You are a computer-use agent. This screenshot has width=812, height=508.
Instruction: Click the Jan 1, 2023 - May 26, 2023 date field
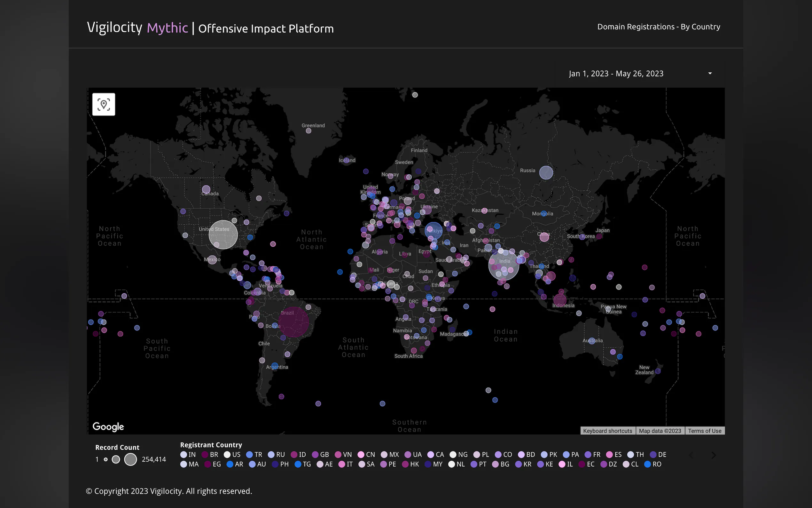616,74
